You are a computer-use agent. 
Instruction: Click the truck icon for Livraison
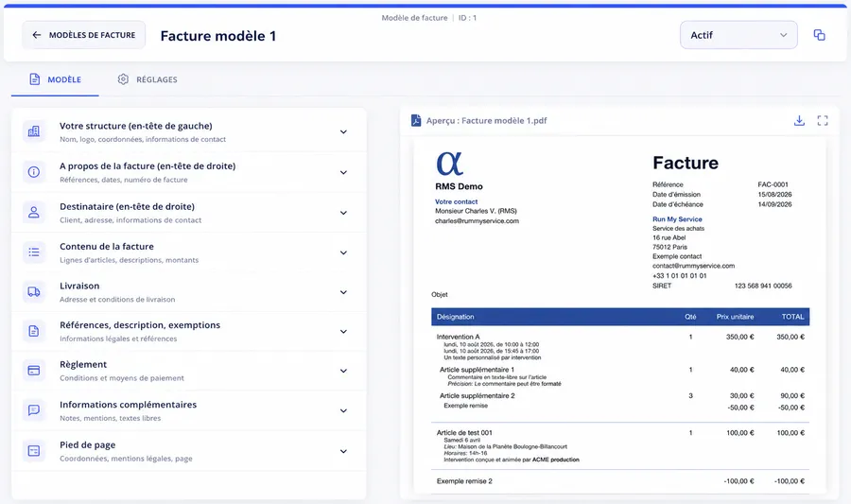[x=34, y=292]
